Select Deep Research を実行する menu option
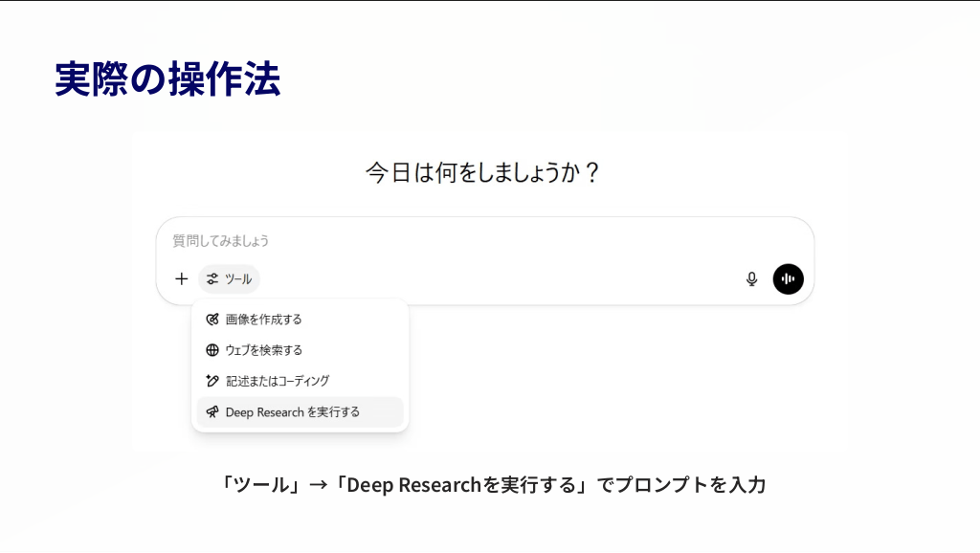Viewport: 980px width, 553px height. tap(293, 412)
